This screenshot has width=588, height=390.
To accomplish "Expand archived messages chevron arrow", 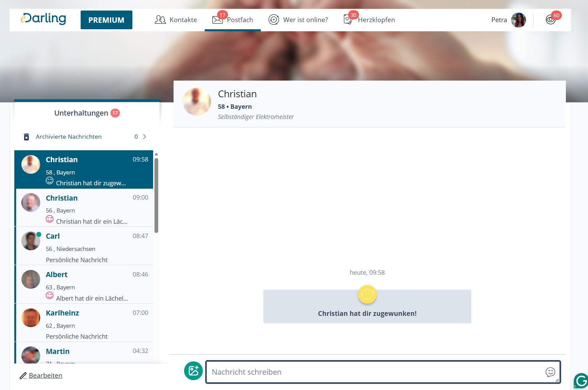I will click(x=145, y=137).
